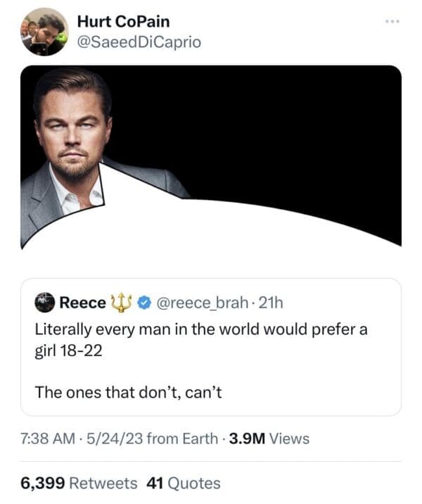Click Reece's small profile avatar

pos(45,303)
